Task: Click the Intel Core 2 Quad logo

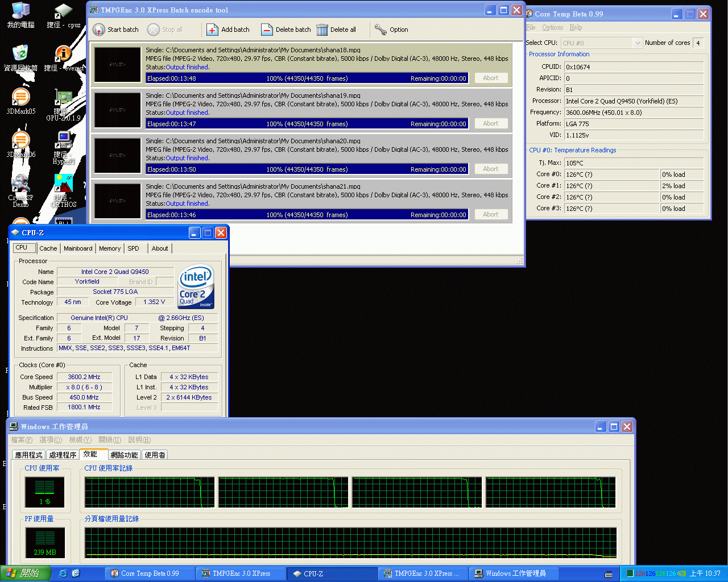Action: tap(196, 286)
